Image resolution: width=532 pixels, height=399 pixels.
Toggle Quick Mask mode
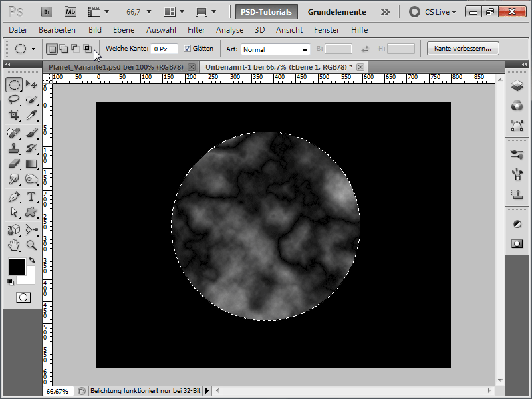pyautogui.click(x=23, y=297)
